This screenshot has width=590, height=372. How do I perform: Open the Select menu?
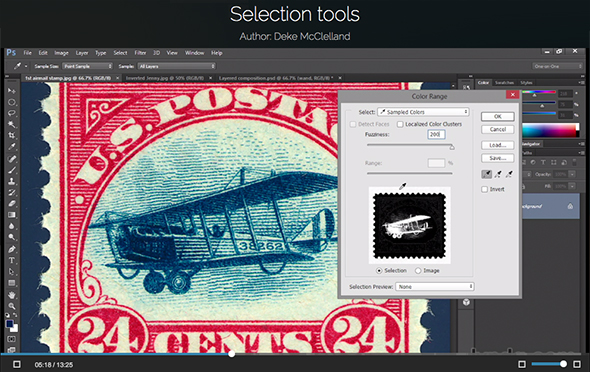[120, 53]
